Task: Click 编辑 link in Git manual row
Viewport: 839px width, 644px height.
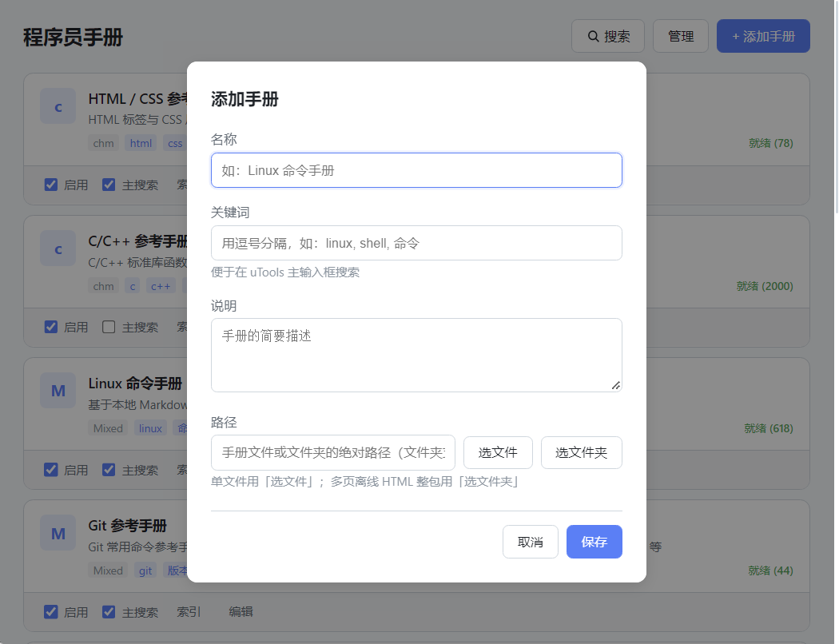Action: 241,612
